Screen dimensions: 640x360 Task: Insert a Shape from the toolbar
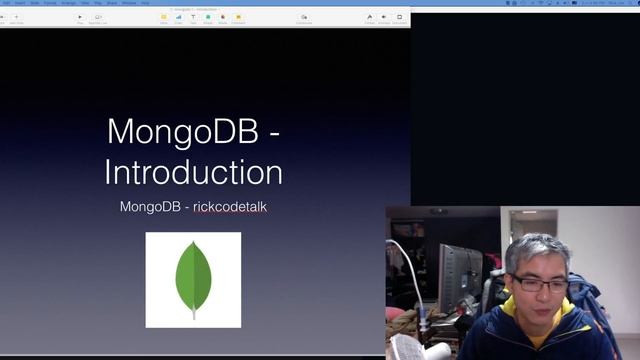pos(208,18)
